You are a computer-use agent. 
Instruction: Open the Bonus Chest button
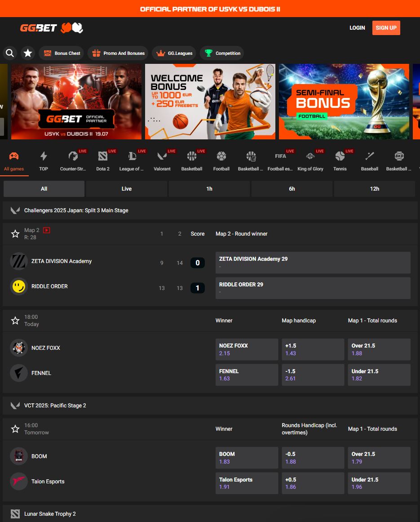click(x=62, y=53)
